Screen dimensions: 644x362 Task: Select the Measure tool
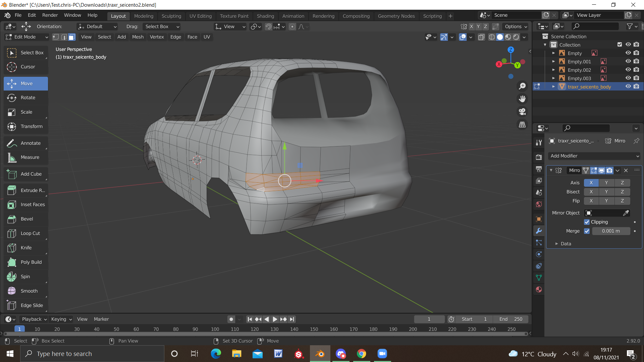pyautogui.click(x=26, y=157)
